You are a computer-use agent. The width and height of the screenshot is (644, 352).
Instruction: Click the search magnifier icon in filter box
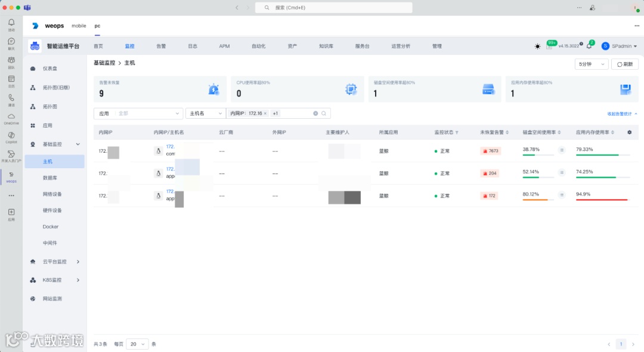coord(324,113)
